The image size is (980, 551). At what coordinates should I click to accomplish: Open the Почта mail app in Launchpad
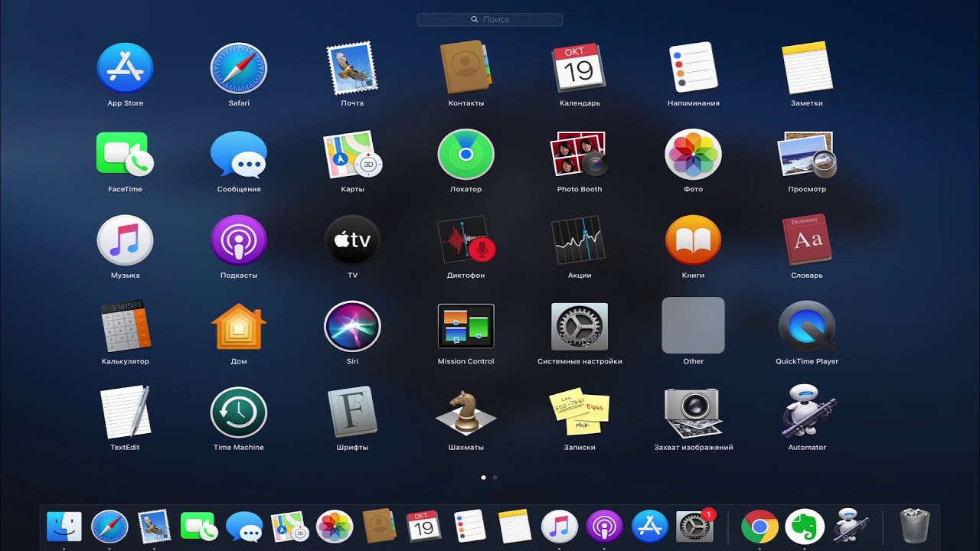[x=352, y=68]
